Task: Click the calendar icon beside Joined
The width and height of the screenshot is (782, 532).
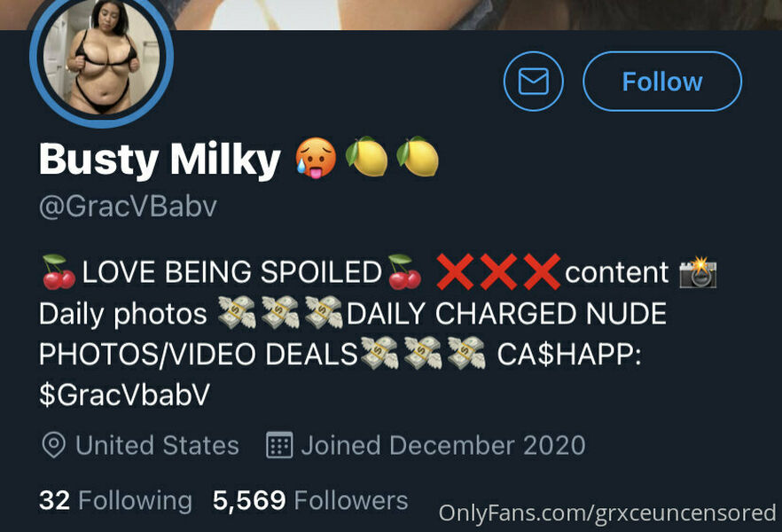Action: coord(279,445)
